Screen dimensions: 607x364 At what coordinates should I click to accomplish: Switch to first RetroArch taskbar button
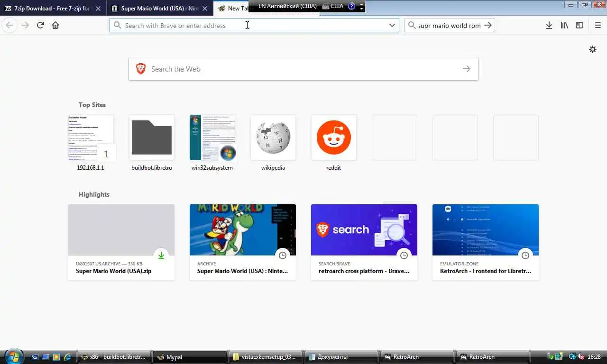(x=417, y=357)
